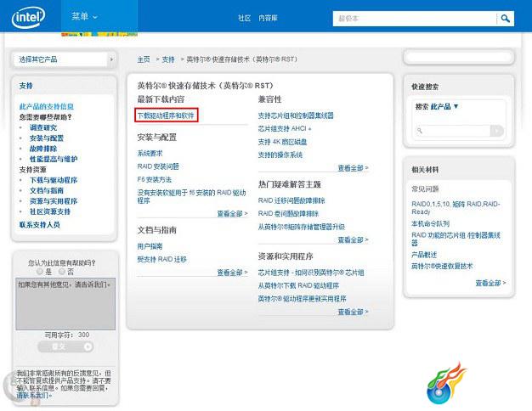Open the 资源与实用程序 sidebar link
This screenshot has height=411, width=532.
(x=54, y=201)
